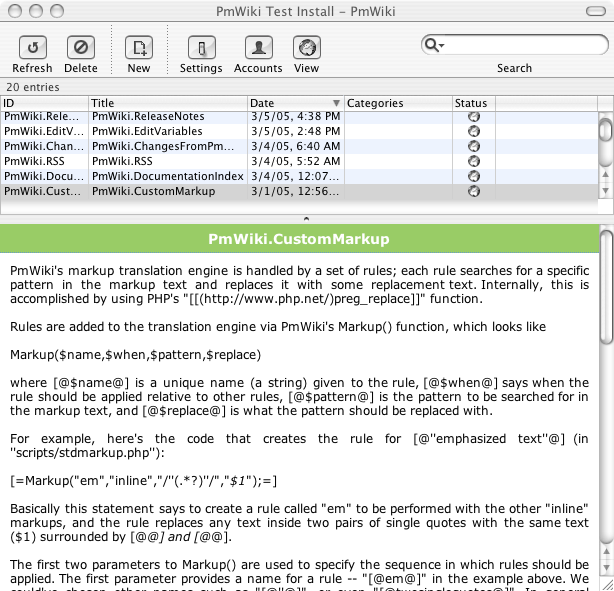Click the View globe icon
The height and width of the screenshot is (591, 614).
click(x=307, y=48)
